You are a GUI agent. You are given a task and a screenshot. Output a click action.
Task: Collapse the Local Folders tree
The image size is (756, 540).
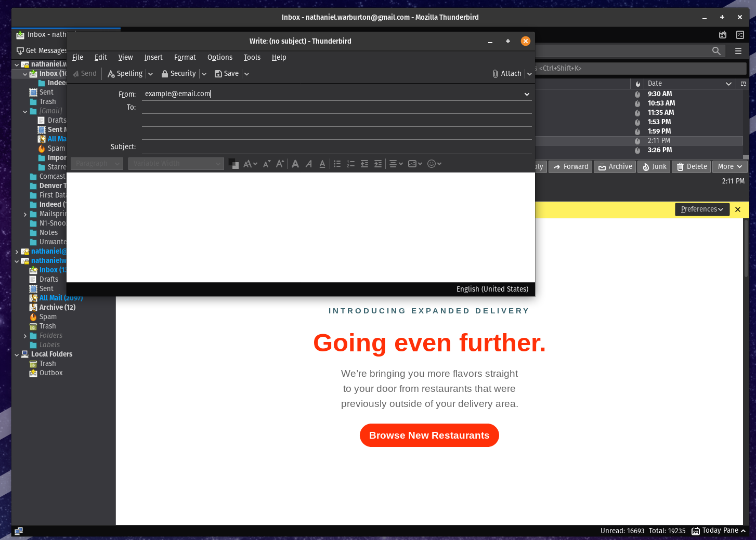pos(17,354)
